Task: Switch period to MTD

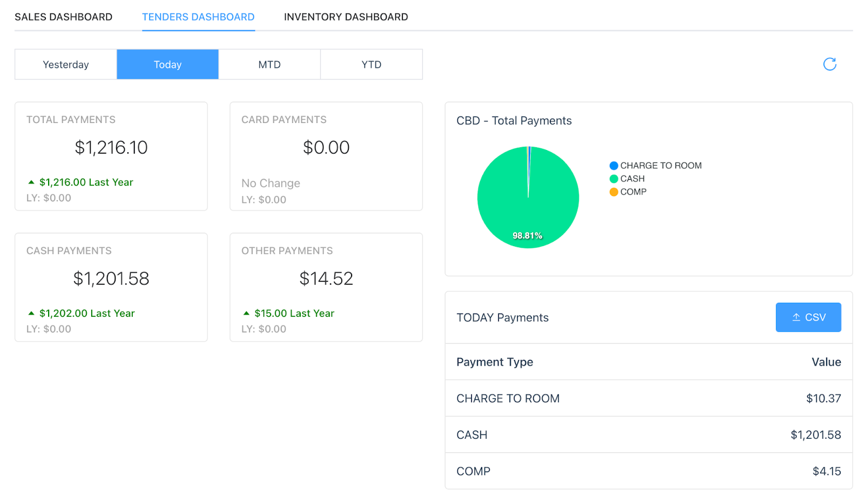Action: 269,65
